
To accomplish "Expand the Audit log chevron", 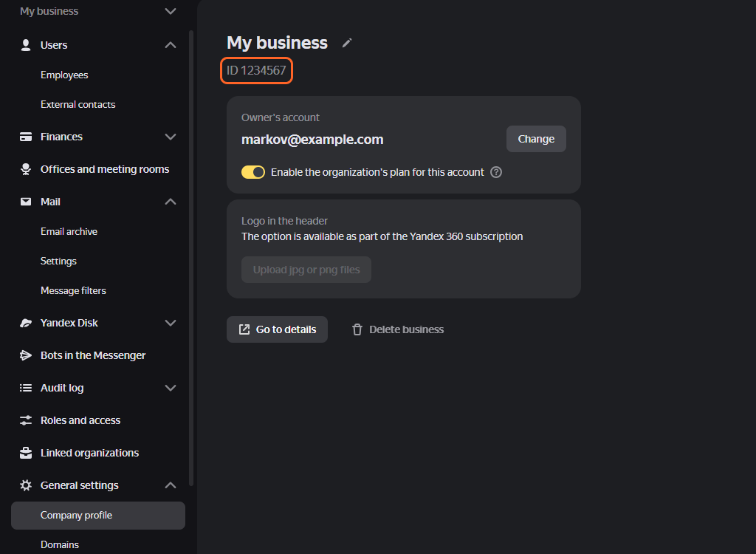I will pos(171,388).
